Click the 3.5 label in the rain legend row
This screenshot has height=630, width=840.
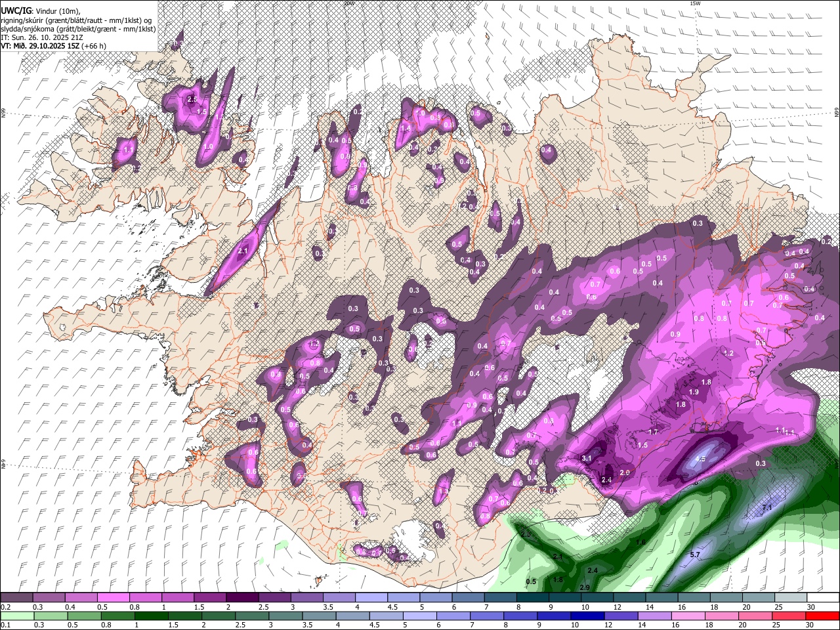click(307, 625)
